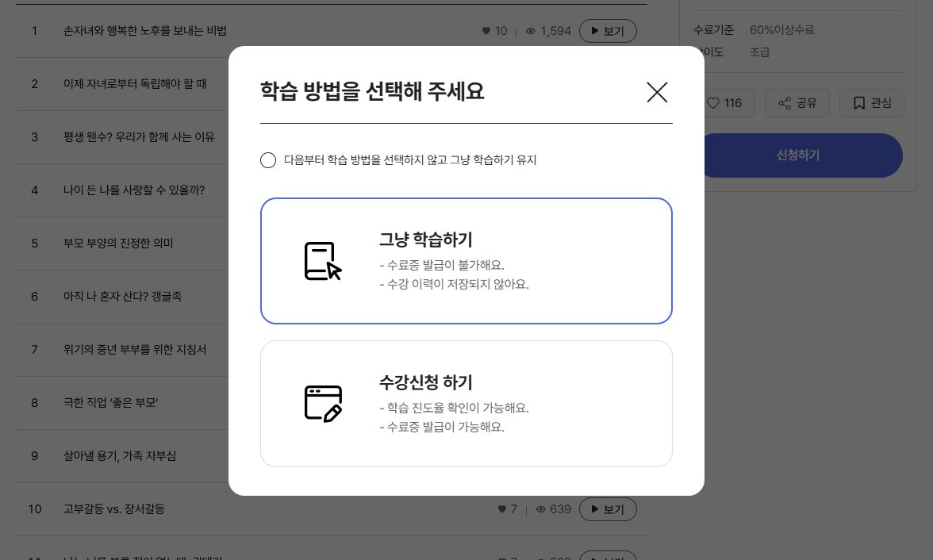
Task: Click the heart icon with 10 on lecture 1
Action: pyautogui.click(x=494, y=31)
